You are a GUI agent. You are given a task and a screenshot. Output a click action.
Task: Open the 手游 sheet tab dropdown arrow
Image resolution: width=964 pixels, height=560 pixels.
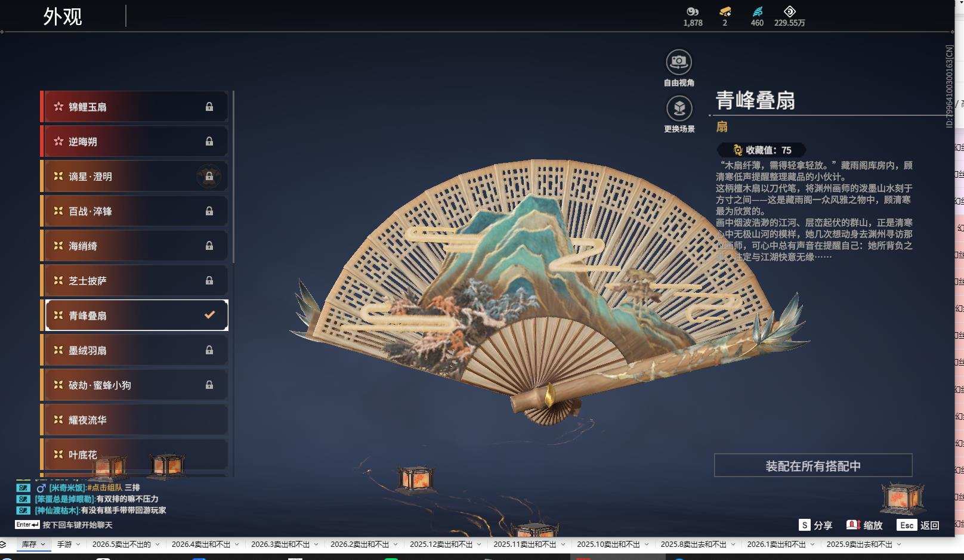tap(78, 544)
